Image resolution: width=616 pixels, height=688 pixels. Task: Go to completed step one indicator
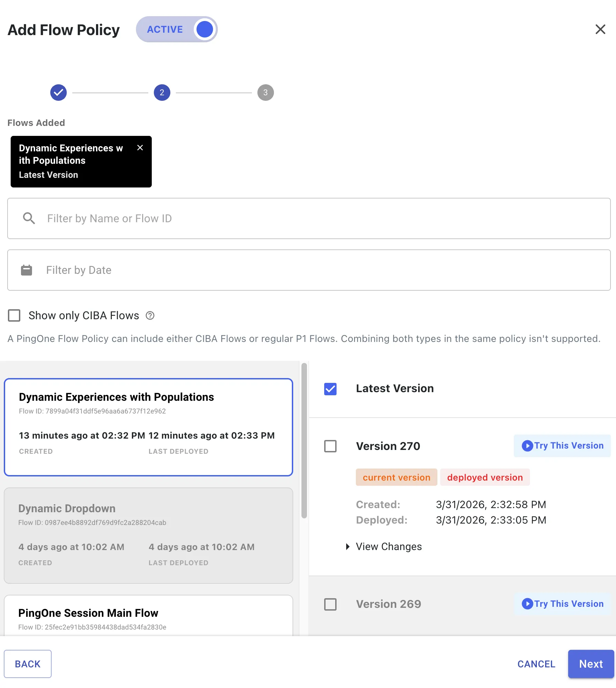pyautogui.click(x=59, y=93)
